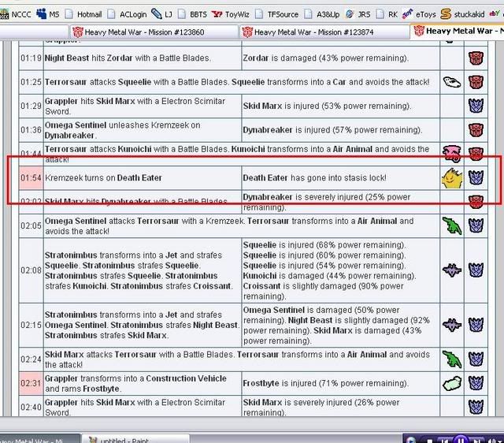The image size is (504, 443).
Task: Click the Autobot faction icon in the 01:19 row
Action: click(x=476, y=58)
